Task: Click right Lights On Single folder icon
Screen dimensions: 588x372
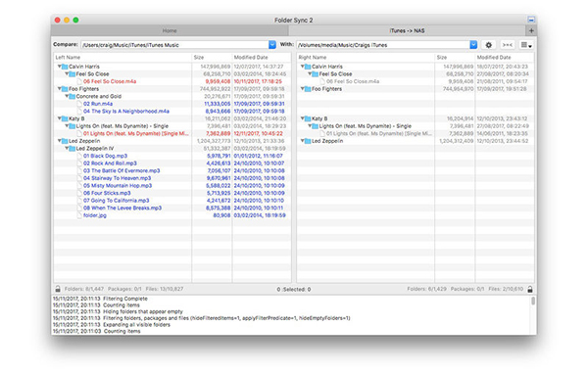Action: click(316, 126)
